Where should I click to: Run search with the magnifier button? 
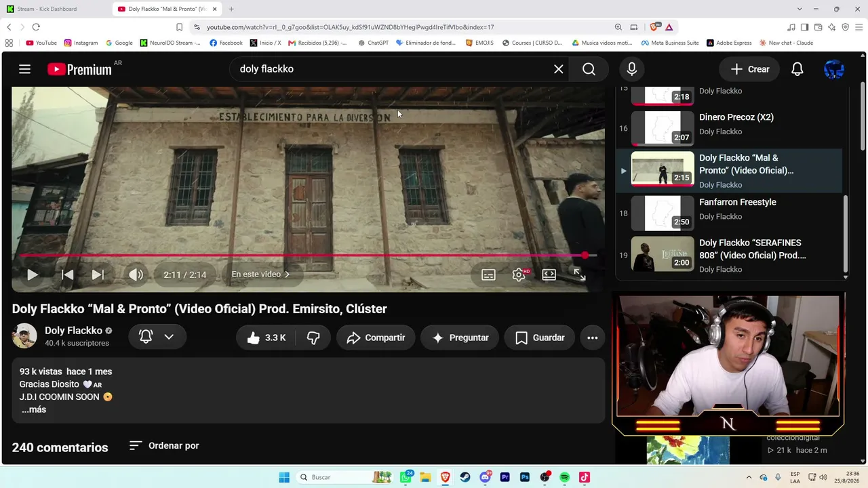tap(589, 69)
